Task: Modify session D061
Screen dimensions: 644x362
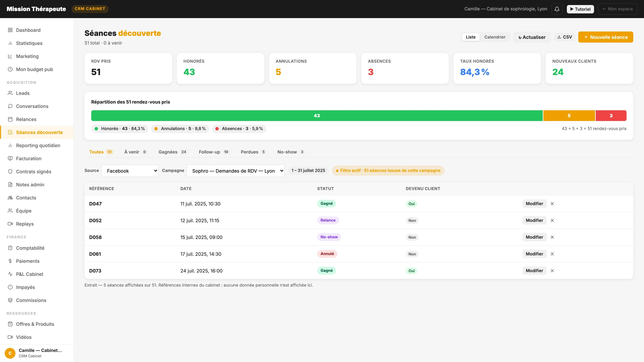Action: (534, 254)
